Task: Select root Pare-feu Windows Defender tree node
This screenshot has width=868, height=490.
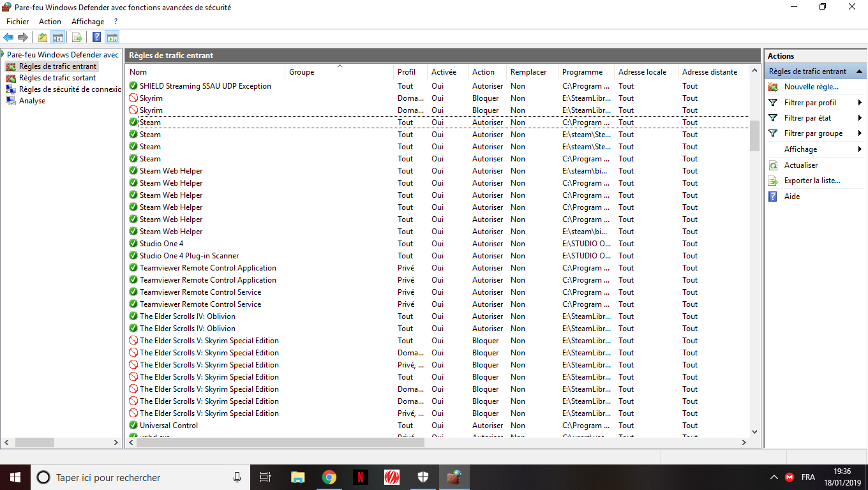Action: pos(63,55)
